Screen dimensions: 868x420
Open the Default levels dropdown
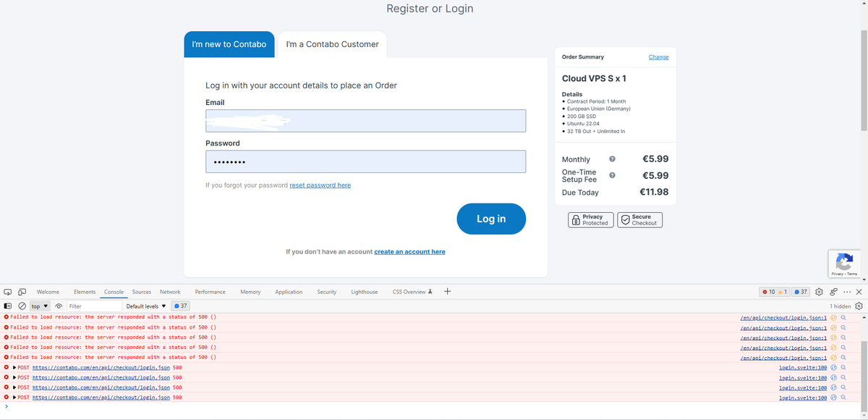(x=146, y=306)
